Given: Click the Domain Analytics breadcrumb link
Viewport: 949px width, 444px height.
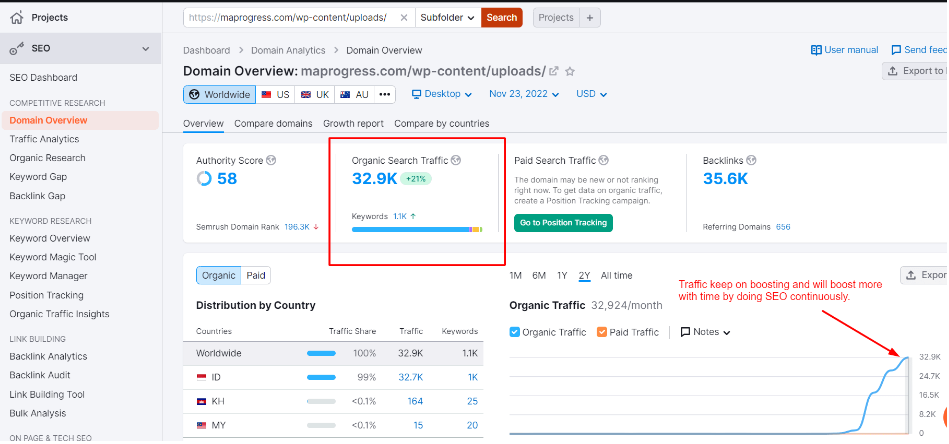Looking at the screenshot, I should click(288, 50).
